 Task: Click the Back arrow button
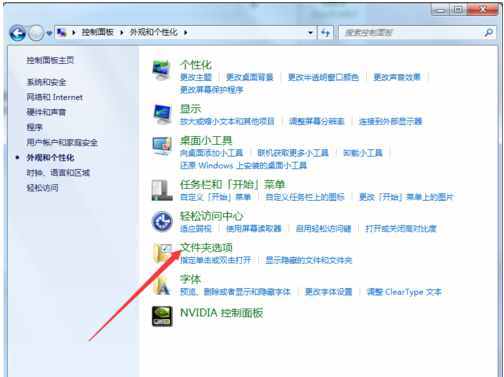[18, 33]
